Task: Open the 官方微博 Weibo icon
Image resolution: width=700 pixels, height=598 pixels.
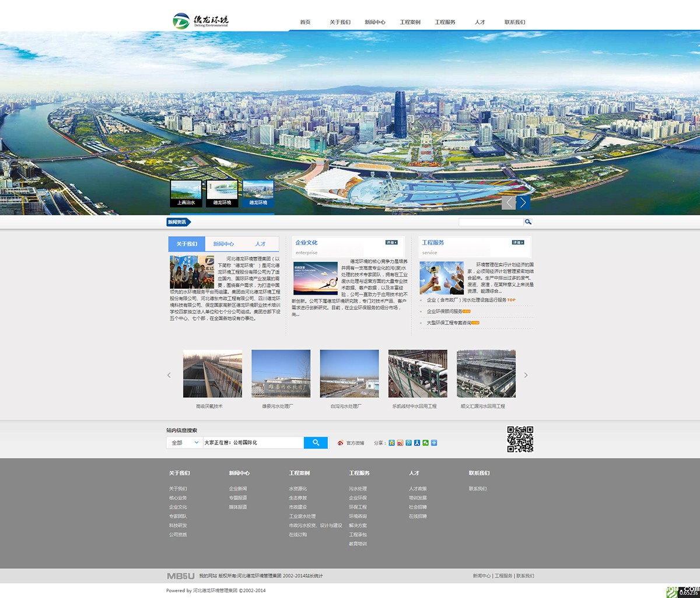Action: click(341, 443)
